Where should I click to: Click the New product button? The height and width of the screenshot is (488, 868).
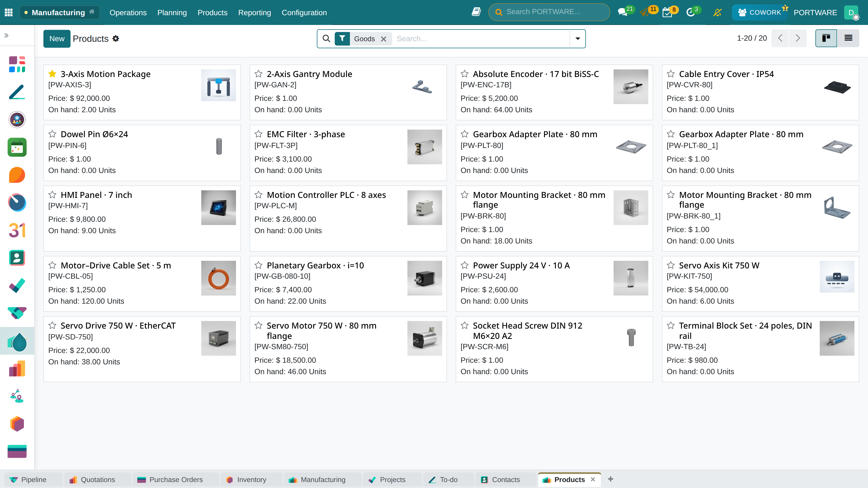point(57,39)
